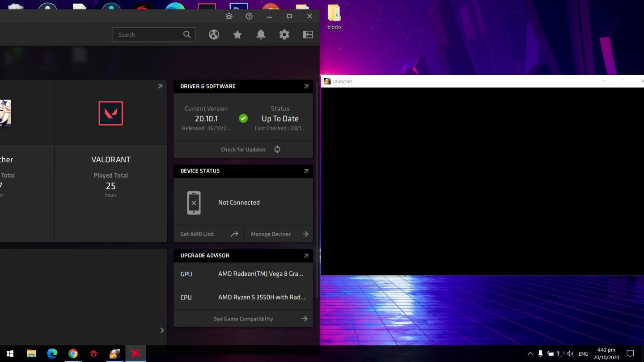Screen dimensions: 644x362
Task: Open Microsoft Edge from taskbar
Action: (52, 354)
